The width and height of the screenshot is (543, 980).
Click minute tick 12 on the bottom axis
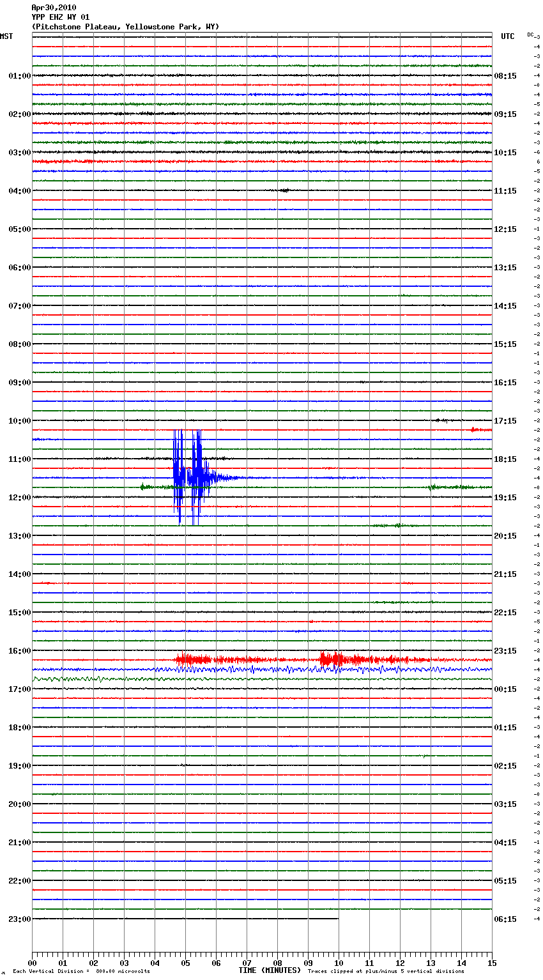pos(400,963)
